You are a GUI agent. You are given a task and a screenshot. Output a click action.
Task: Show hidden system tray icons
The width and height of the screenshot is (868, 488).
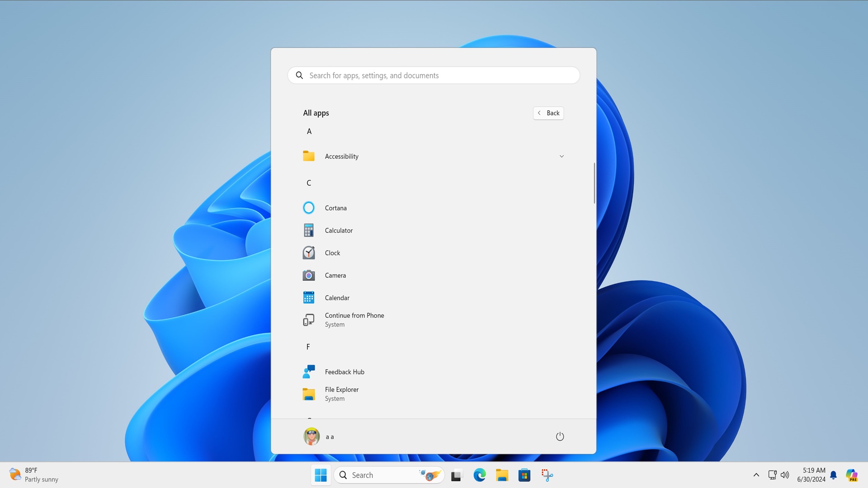coord(756,475)
